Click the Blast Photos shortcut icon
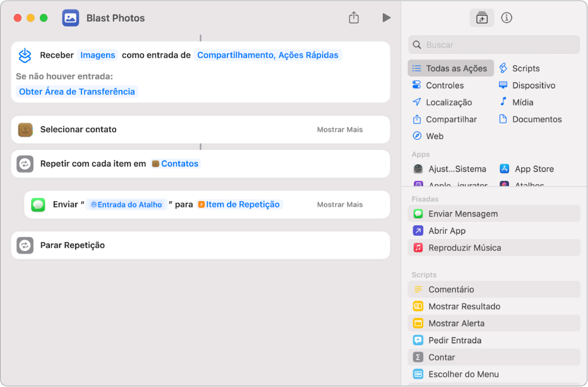Image resolution: width=588 pixels, height=387 pixels. coord(71,18)
